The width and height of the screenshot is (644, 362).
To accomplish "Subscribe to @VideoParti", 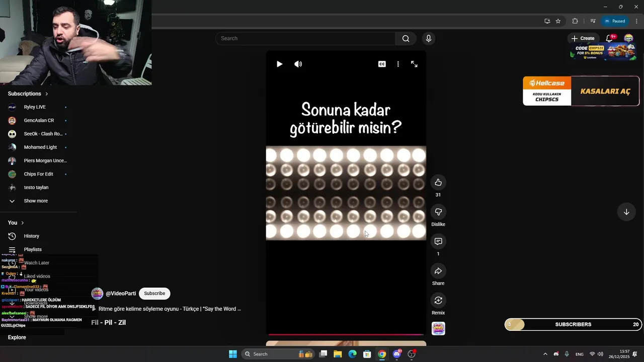I will [154, 294].
